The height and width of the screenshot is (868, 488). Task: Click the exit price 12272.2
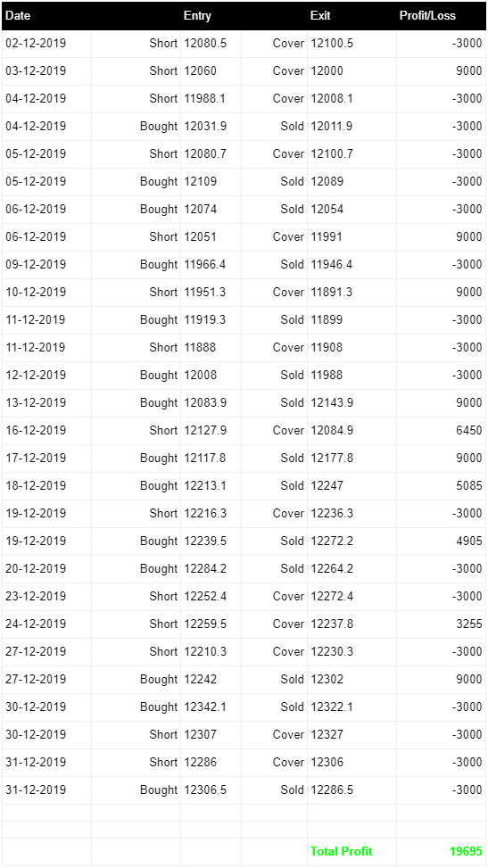coord(332,541)
